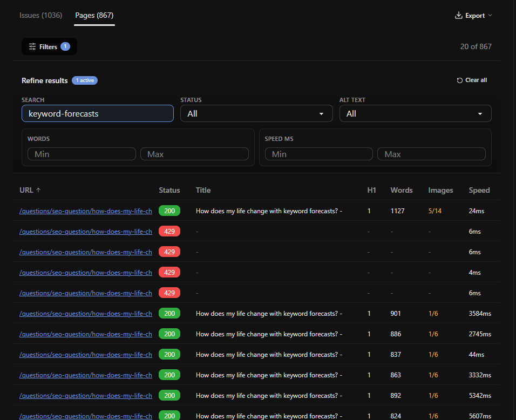Click the Clear all reset icon
The width and height of the screenshot is (516, 420).
[460, 80]
